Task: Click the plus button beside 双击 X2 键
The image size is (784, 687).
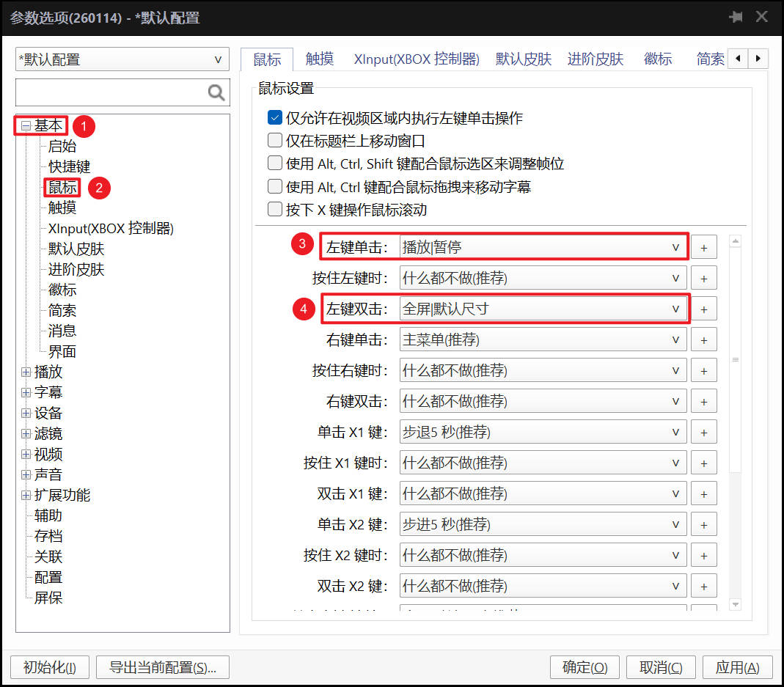Action: [x=704, y=587]
